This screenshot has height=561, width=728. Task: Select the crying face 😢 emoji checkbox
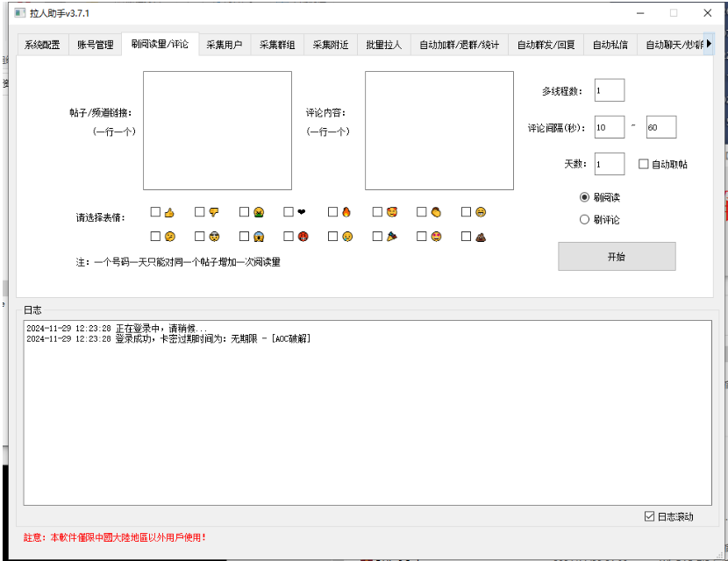click(x=332, y=236)
